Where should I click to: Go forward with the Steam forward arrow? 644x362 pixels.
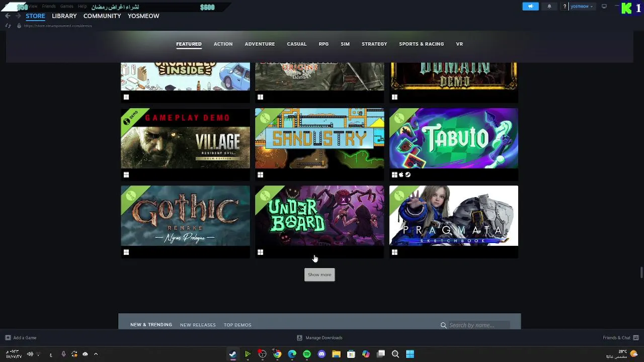click(18, 16)
